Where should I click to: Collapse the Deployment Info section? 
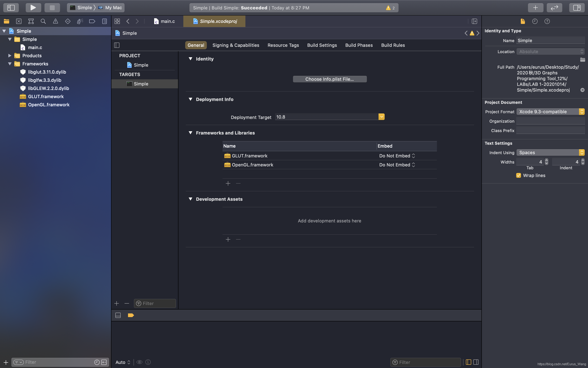tap(190, 99)
